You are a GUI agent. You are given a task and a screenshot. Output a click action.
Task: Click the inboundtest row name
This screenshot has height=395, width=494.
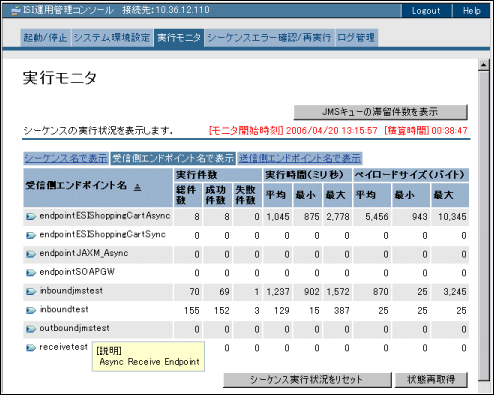tap(64, 309)
